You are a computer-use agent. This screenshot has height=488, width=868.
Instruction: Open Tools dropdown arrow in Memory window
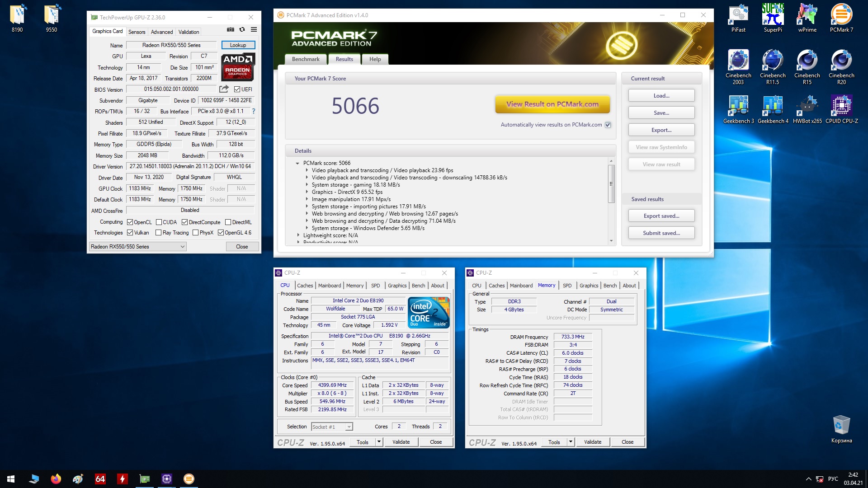click(571, 442)
